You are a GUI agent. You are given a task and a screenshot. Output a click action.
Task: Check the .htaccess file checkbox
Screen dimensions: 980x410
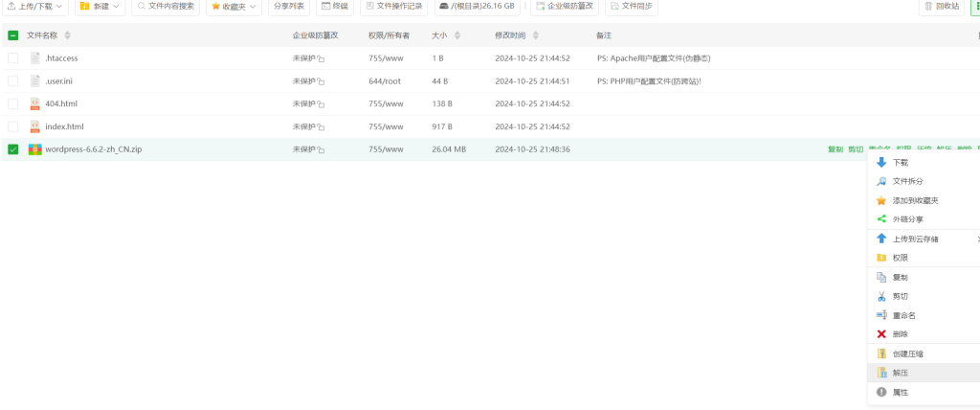13,58
